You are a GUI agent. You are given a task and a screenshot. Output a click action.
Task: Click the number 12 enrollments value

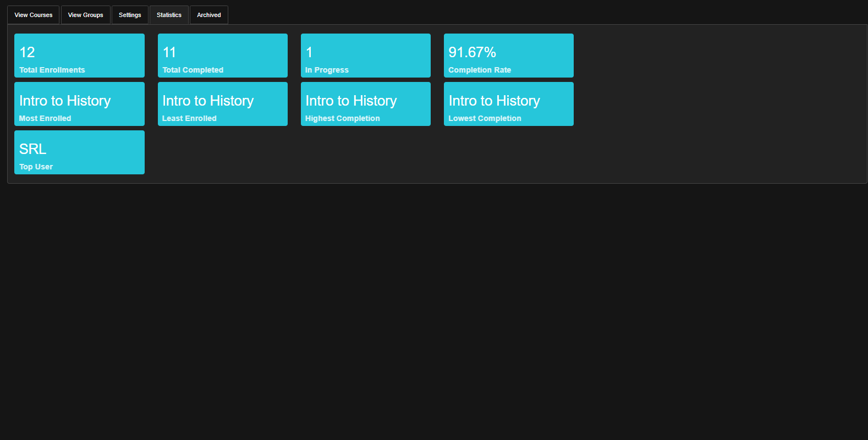click(x=27, y=52)
